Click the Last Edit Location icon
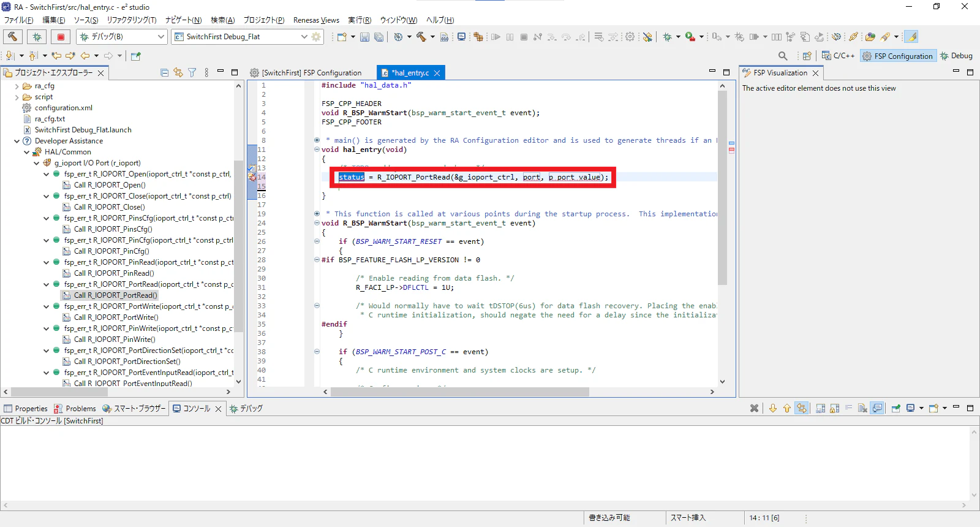 coord(56,56)
